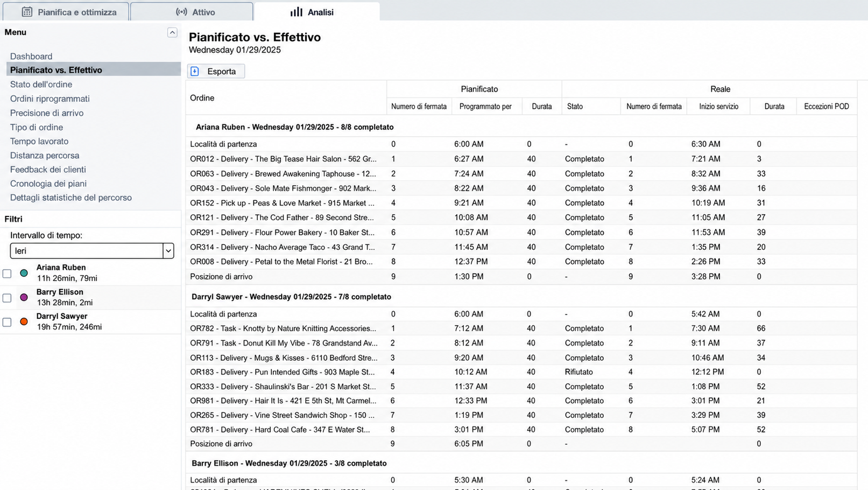Click order OR121 The Cod Father
This screenshot has height=490, width=868.
tap(282, 218)
